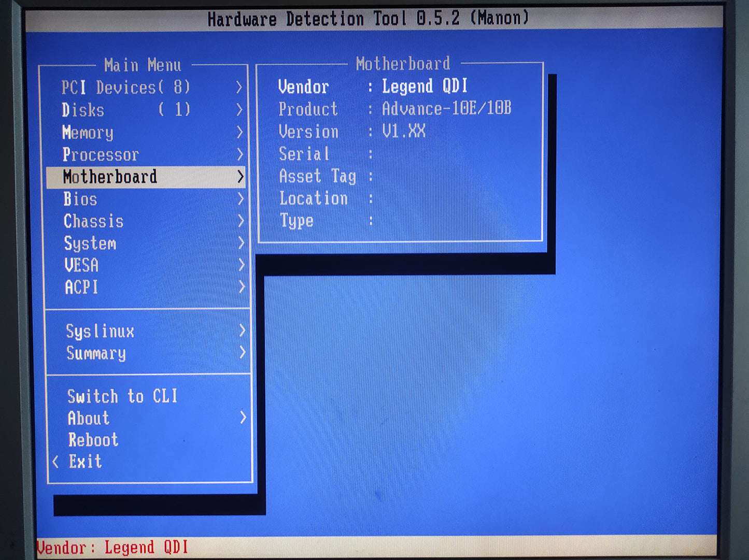Click the Version V1.XX row

tap(351, 132)
